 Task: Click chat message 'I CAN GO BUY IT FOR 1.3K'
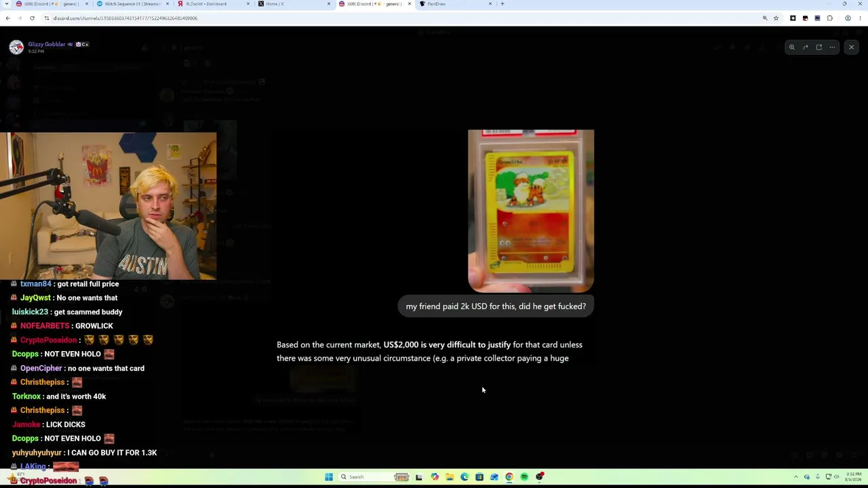(112, 453)
